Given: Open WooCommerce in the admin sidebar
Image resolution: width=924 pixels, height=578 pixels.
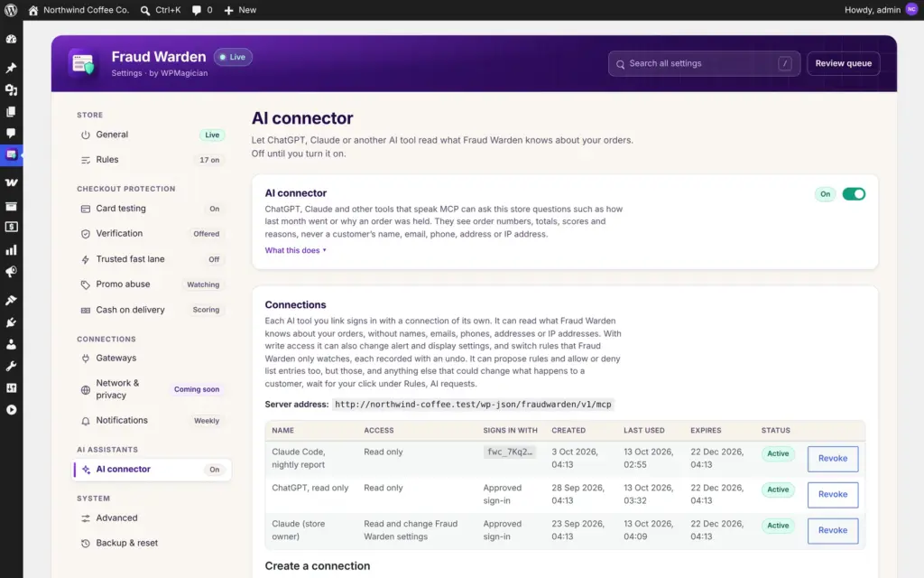Looking at the screenshot, I should [x=11, y=182].
